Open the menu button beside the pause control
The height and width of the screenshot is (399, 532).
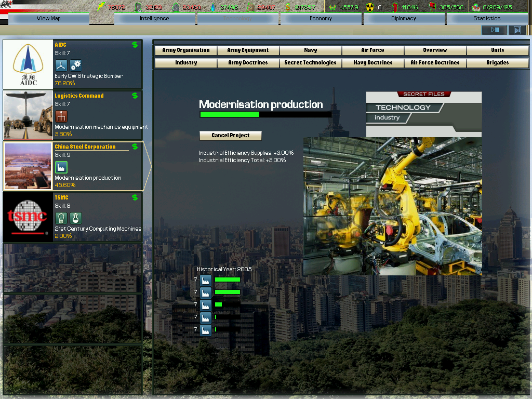click(517, 30)
